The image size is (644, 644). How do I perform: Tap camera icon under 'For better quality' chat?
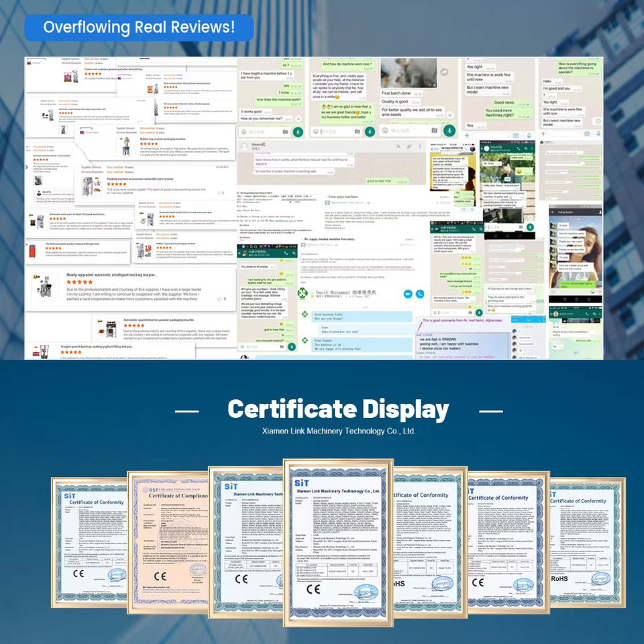click(x=434, y=131)
